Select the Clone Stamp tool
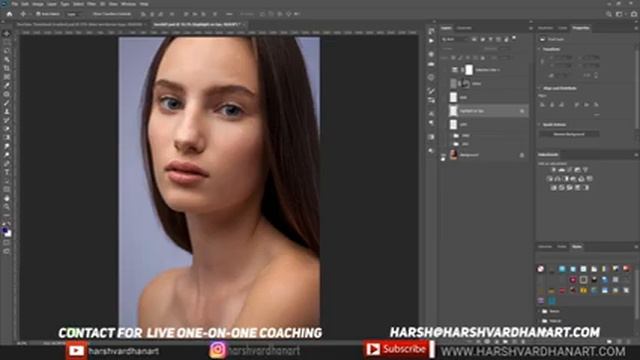Screen dimensions: 640x360 (x=7, y=111)
